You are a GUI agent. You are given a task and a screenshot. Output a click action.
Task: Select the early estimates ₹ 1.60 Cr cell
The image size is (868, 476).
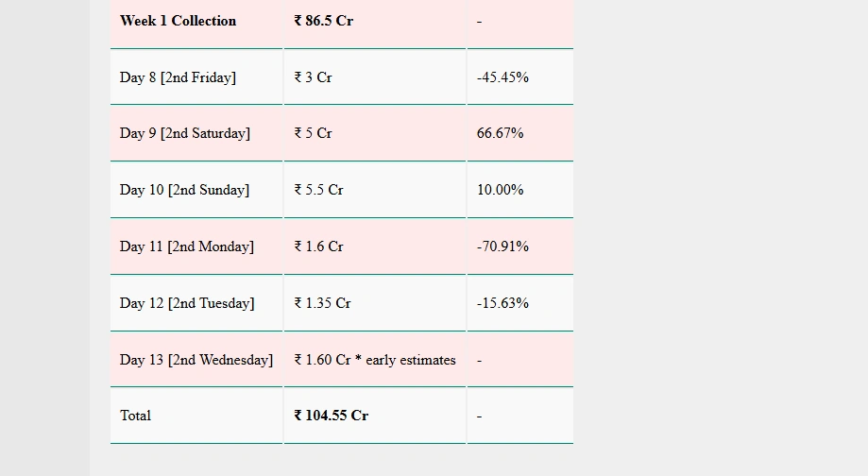[375, 361]
